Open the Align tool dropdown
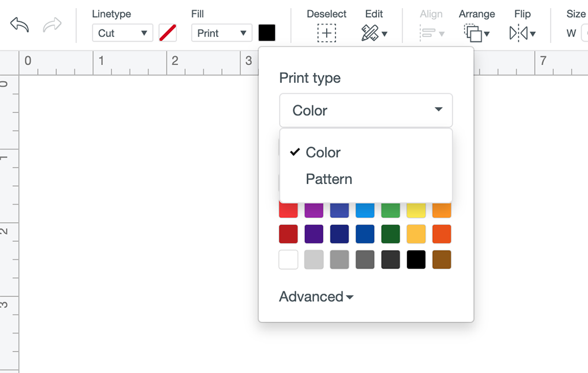Screen dimensions: 588x373 432,33
